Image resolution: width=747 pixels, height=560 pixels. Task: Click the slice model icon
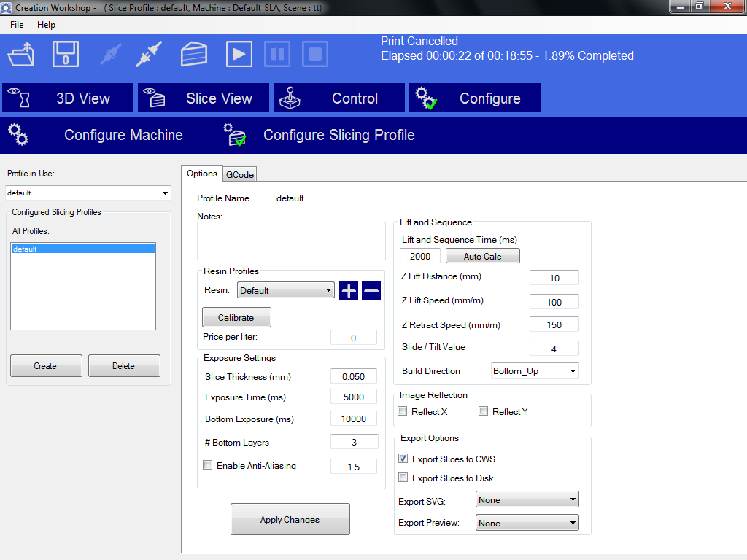(x=193, y=55)
